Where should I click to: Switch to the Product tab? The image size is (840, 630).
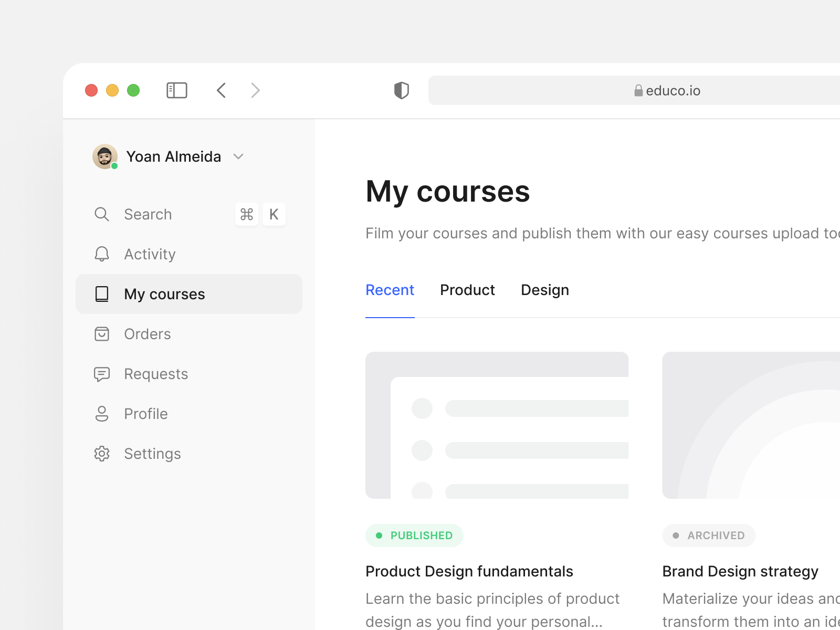click(x=467, y=290)
